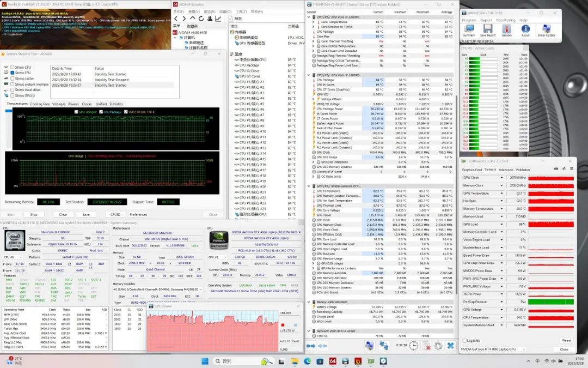Expand the Core Temperatures sensor row
Viewport: 588px width, 368px height.
coord(314,22)
